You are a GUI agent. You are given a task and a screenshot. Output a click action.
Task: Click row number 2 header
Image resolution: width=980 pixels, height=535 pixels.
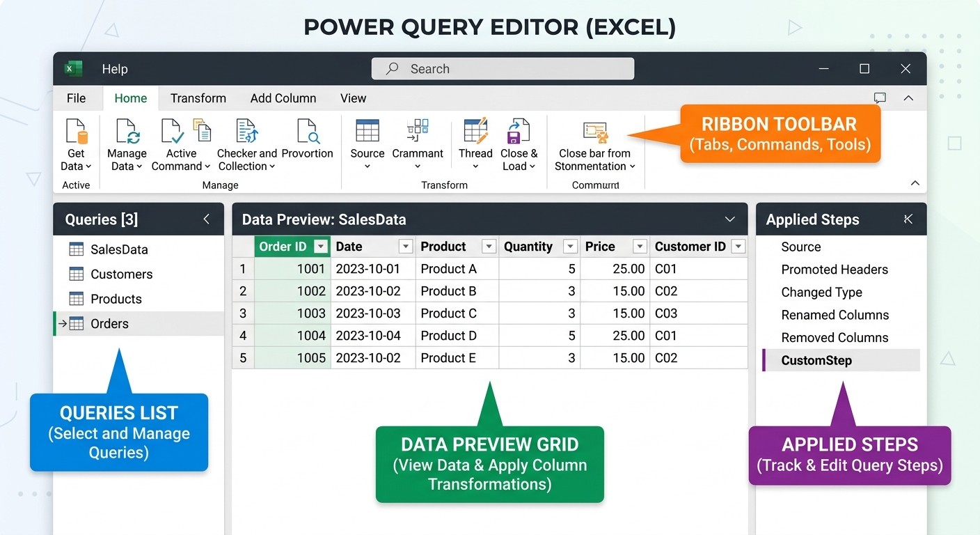(x=243, y=291)
